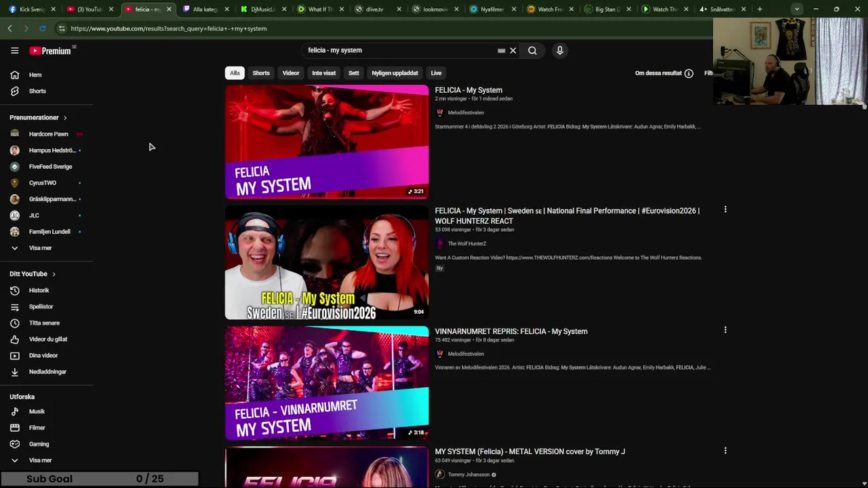Select the Inte visat filter chip

(x=323, y=73)
